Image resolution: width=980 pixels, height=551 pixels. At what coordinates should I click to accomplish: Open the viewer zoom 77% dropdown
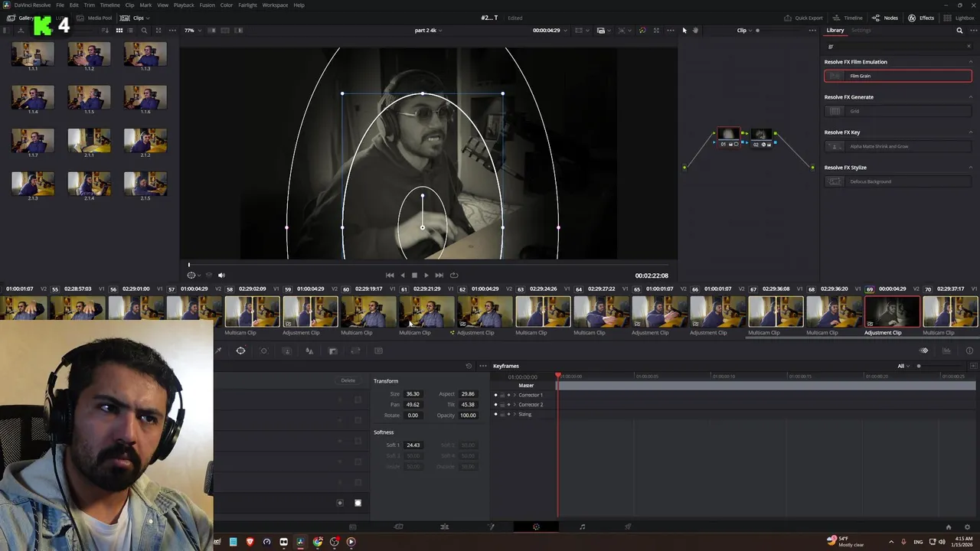[x=192, y=31]
